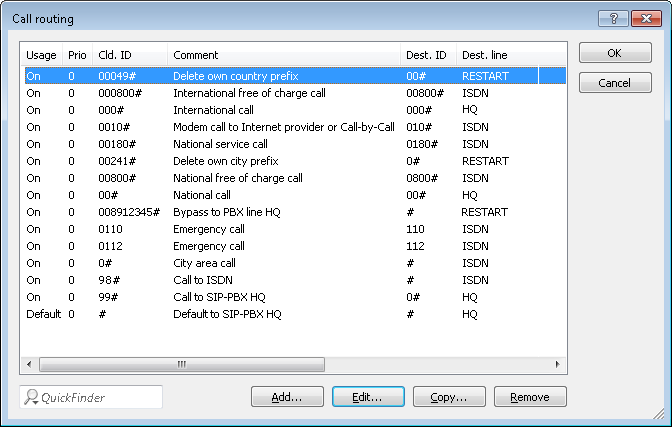Close the Call routing dialog
The image size is (672, 427).
pos(645,18)
